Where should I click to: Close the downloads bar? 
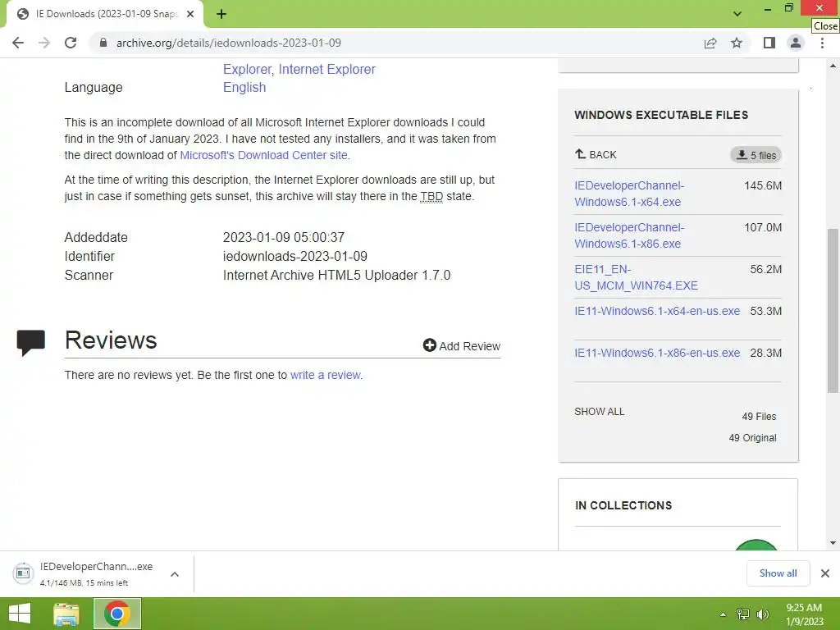pos(825,573)
